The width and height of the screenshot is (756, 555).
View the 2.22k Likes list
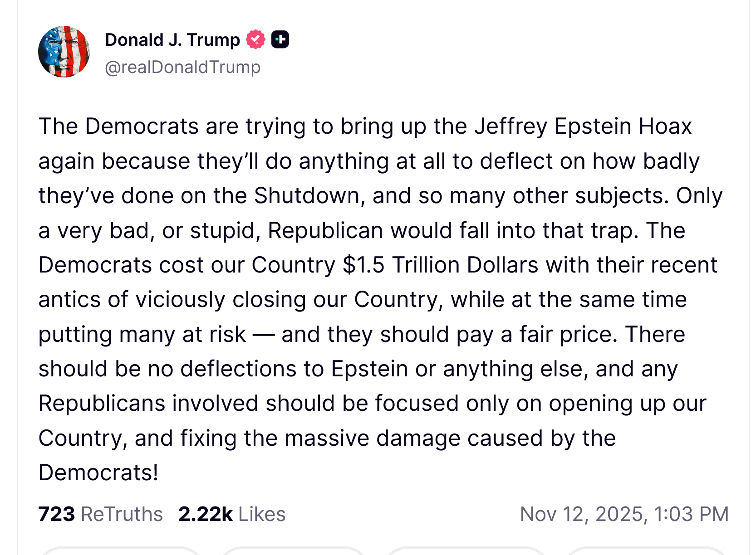pos(232,514)
